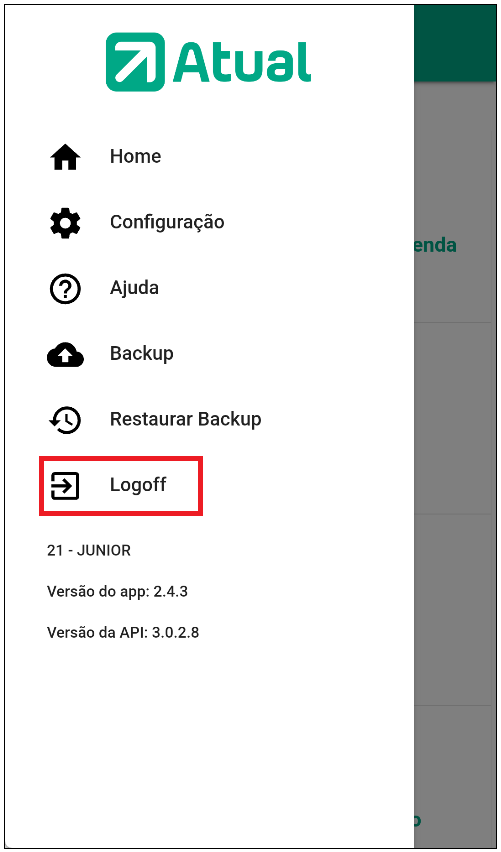This screenshot has width=501, height=852.
Task: Click the Configuração gear icon
Action: point(65,223)
